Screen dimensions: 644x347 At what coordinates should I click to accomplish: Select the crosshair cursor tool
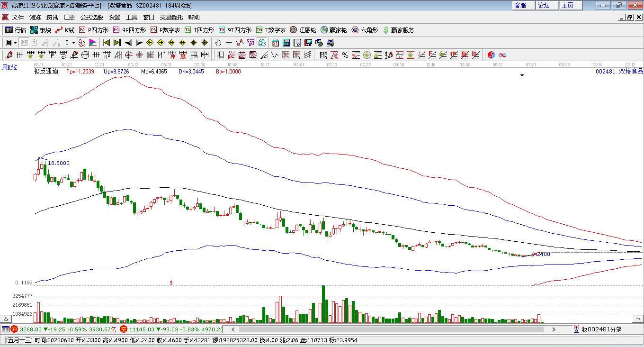[229, 43]
